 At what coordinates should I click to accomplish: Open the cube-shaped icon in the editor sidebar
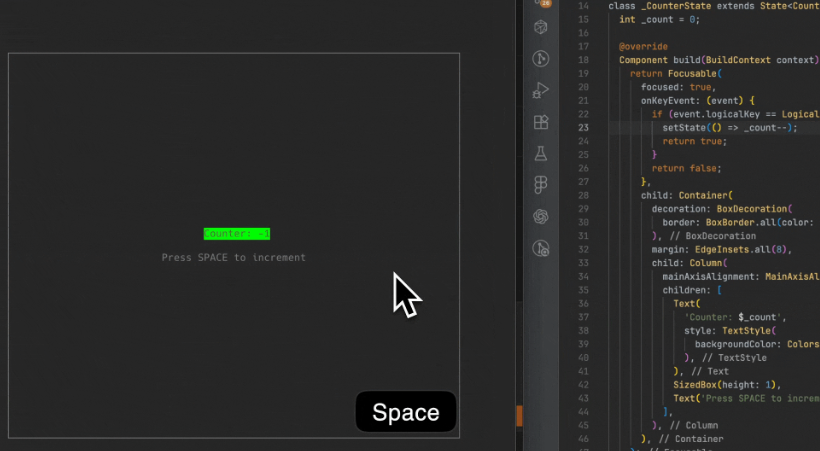pos(541,27)
